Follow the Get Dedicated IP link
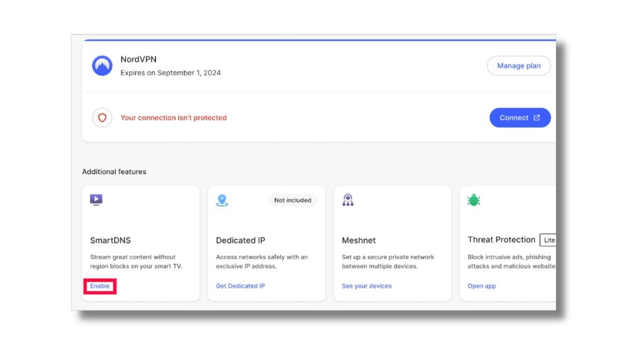Screen dimensions: 644x362 240,286
